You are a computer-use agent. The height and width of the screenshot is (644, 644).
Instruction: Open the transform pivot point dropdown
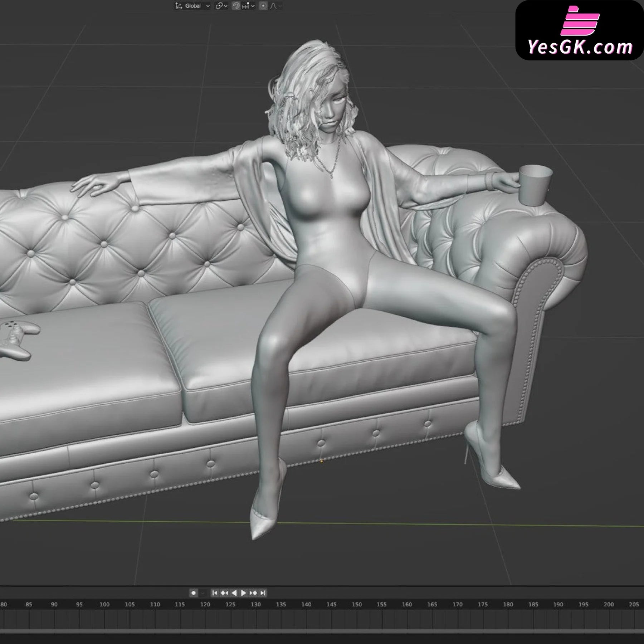[x=221, y=6]
